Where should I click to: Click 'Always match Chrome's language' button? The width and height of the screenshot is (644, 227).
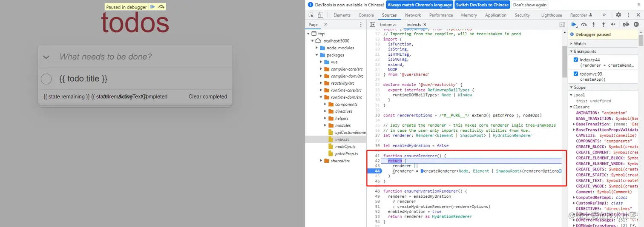pos(420,5)
